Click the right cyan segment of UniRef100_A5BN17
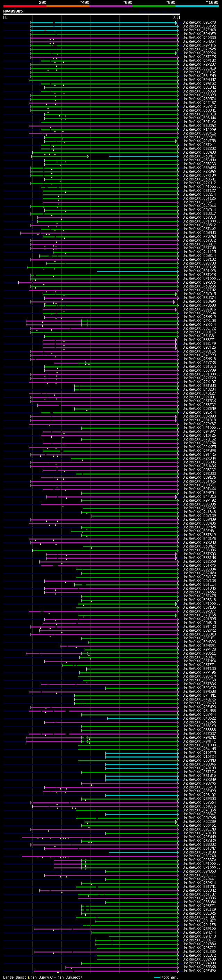This screenshot has height=980, width=222. tap(144, 156)
